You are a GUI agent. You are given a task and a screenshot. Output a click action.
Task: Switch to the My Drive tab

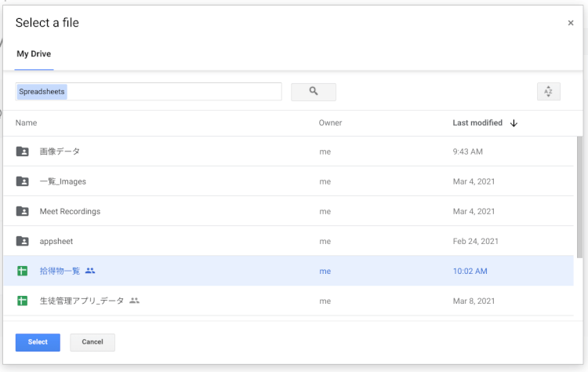tap(34, 54)
